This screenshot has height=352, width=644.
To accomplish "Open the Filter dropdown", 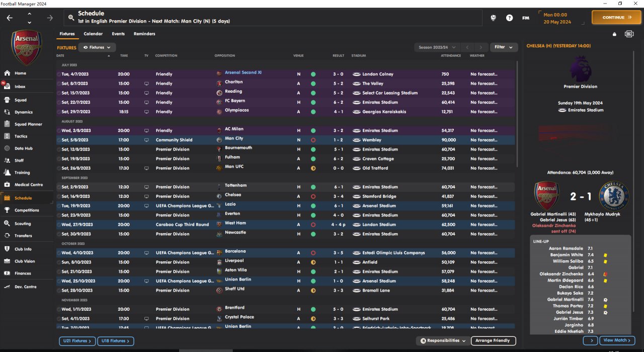I will click(503, 47).
